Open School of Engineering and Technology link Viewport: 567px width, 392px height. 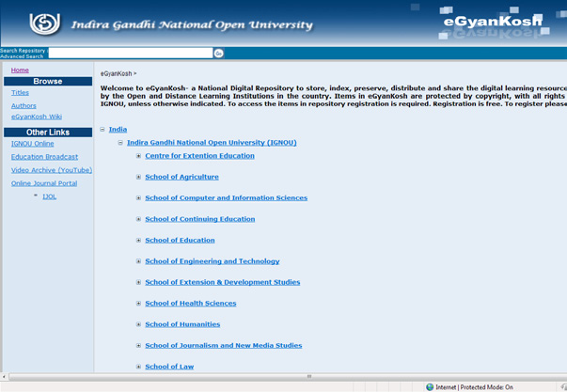tap(213, 261)
